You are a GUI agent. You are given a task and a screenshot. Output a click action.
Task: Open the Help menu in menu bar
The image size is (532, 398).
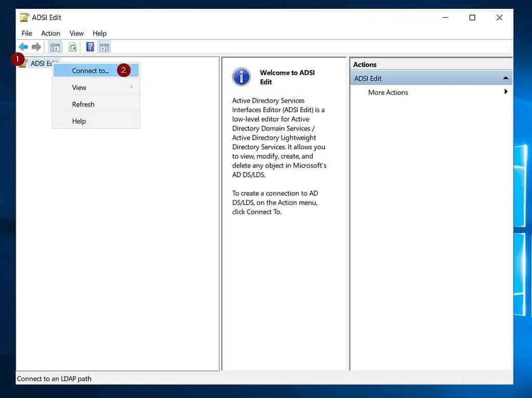click(99, 33)
